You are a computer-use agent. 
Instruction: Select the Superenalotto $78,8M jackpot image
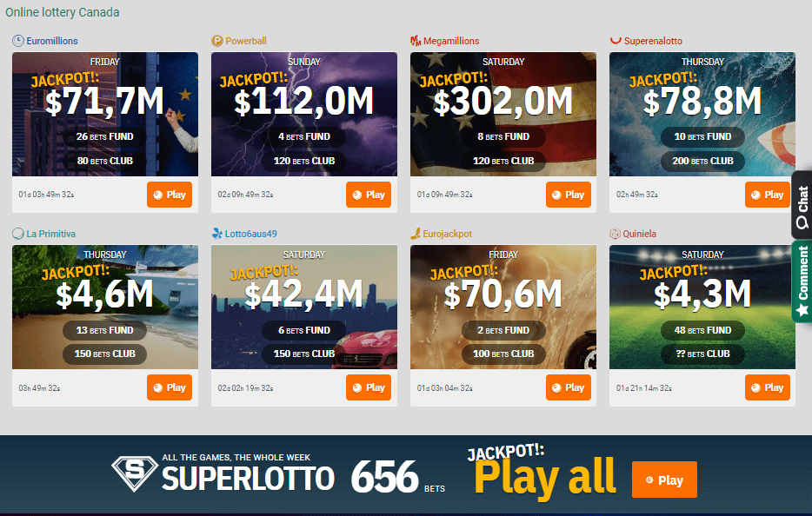[x=702, y=114]
